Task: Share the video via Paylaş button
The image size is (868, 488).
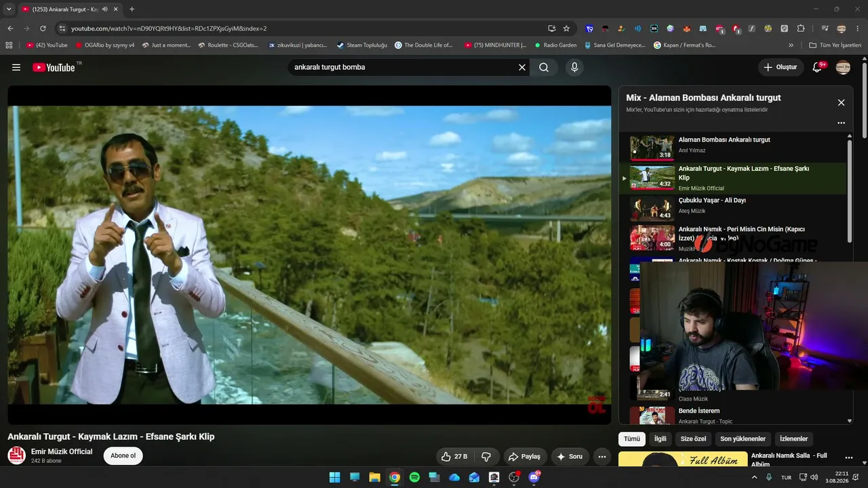Action: pos(524,457)
